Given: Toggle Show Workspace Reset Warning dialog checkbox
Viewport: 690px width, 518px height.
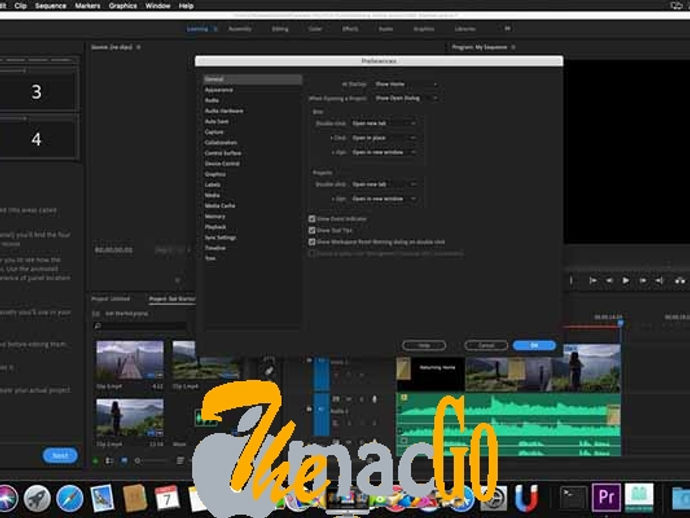Looking at the screenshot, I should click(312, 242).
